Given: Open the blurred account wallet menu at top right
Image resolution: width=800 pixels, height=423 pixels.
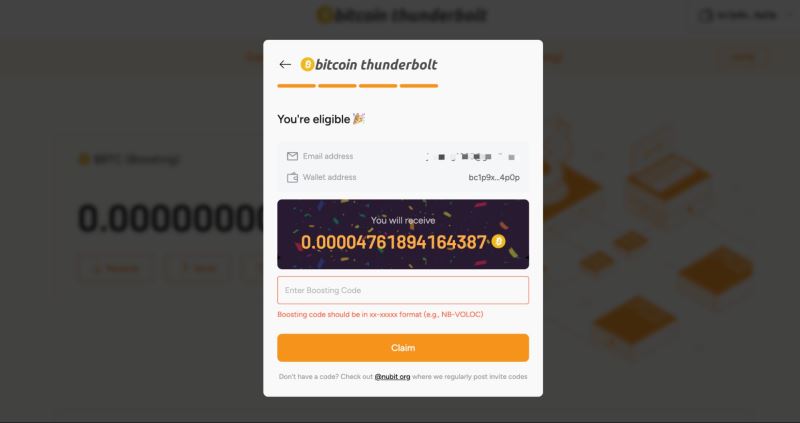Looking at the screenshot, I should (x=738, y=15).
